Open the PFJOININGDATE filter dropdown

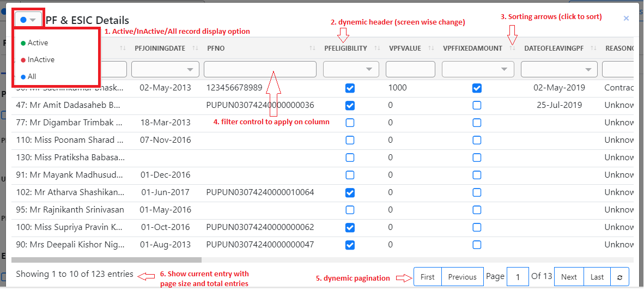[164, 69]
